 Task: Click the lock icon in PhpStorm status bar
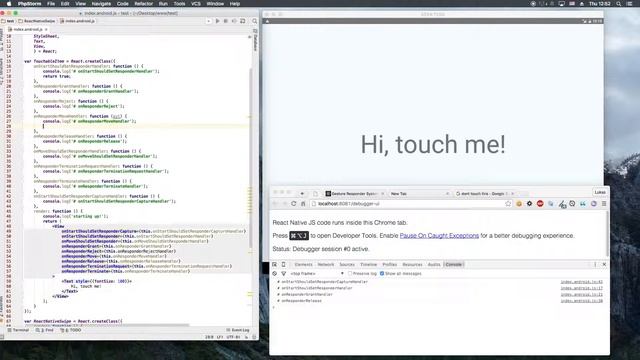[247, 337]
